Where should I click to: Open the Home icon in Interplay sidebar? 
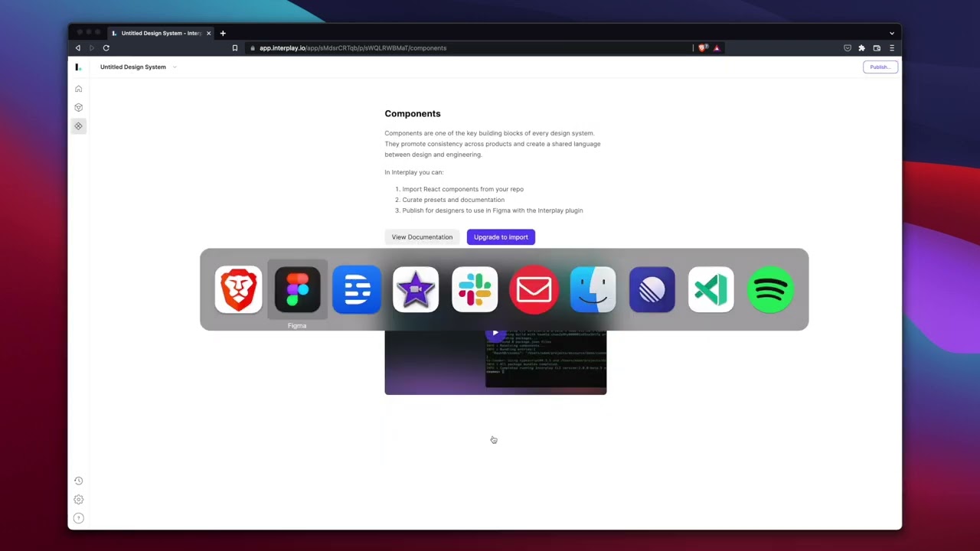pyautogui.click(x=78, y=89)
